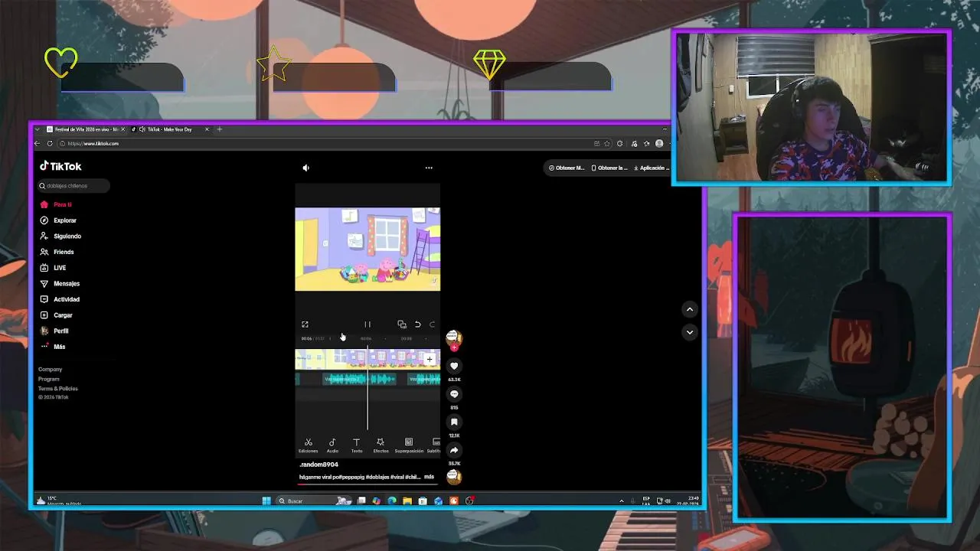The image size is (980, 551).
Task: Open the LIVE section in sidebar
Action: click(x=53, y=268)
